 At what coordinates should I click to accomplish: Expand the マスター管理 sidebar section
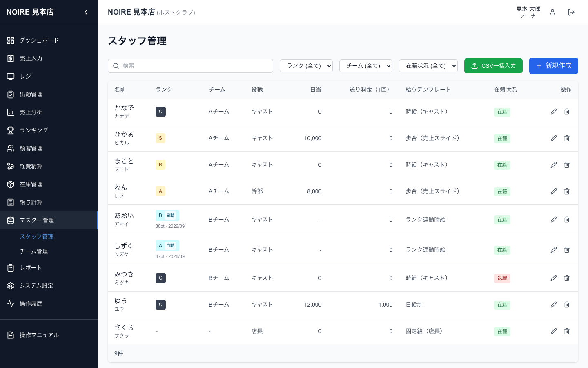(49, 220)
